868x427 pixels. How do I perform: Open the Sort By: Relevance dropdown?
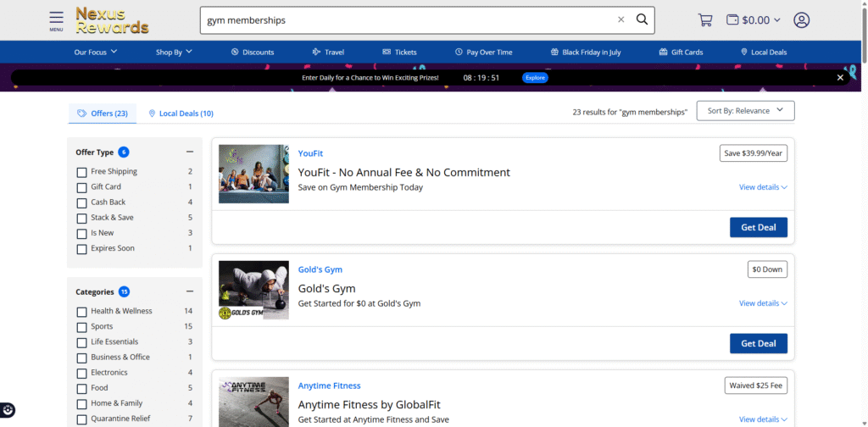[745, 111]
